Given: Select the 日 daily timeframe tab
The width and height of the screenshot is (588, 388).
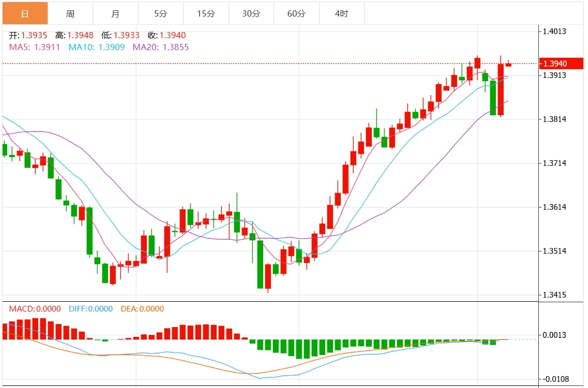Looking at the screenshot, I should click(x=25, y=13).
